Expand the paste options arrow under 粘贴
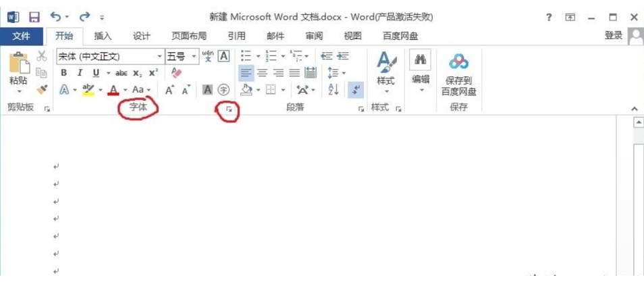Screen dimensions: 644x294 pos(19,91)
